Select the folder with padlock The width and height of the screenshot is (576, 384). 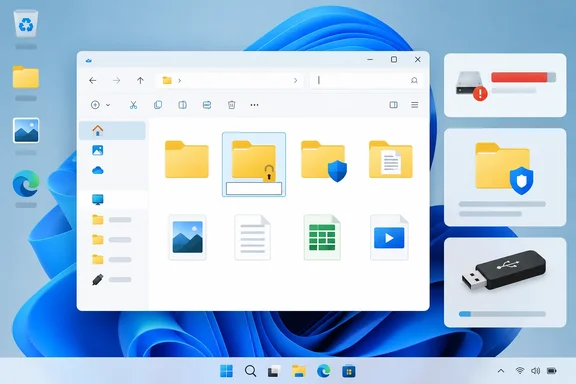254,161
